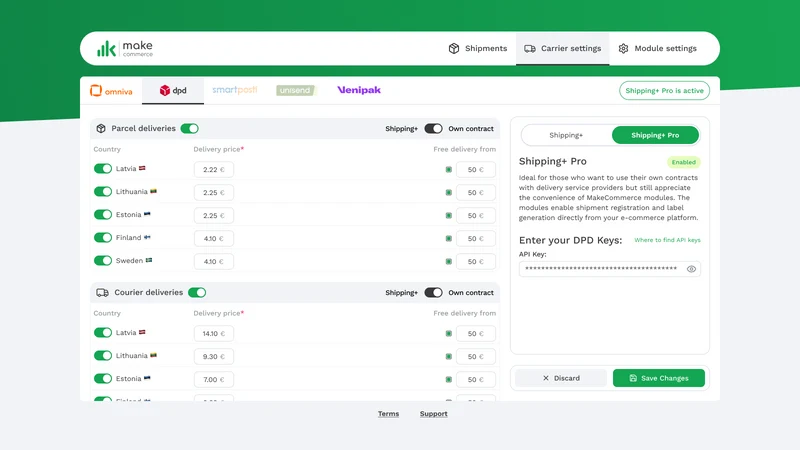Viewport: 800px width, 450px height.
Task: Click the Shipping+ Pro is active button
Action: click(x=664, y=90)
